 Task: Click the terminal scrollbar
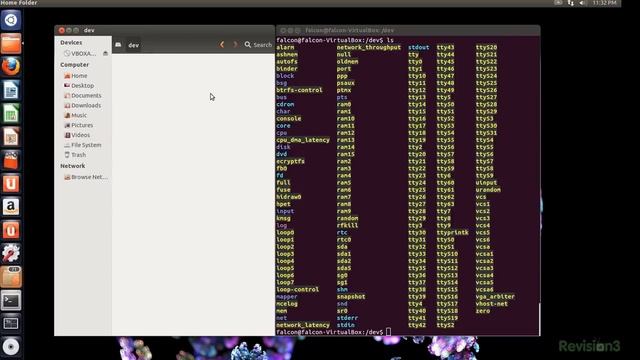tap(539, 319)
